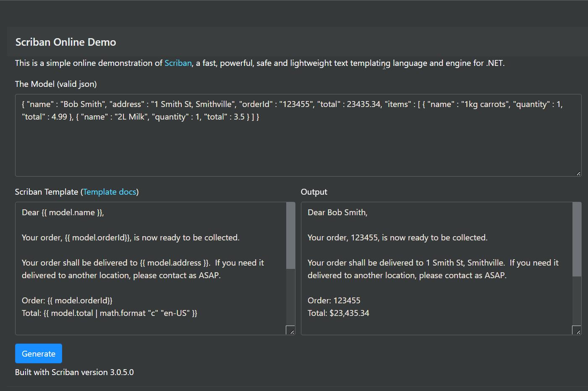Click the math.format total line in the template

click(x=109, y=313)
